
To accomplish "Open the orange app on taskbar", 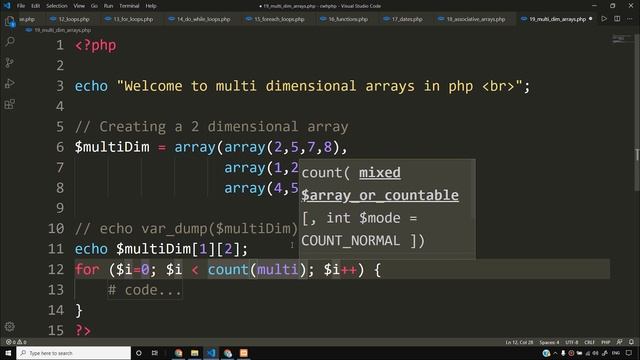I will click(244, 353).
